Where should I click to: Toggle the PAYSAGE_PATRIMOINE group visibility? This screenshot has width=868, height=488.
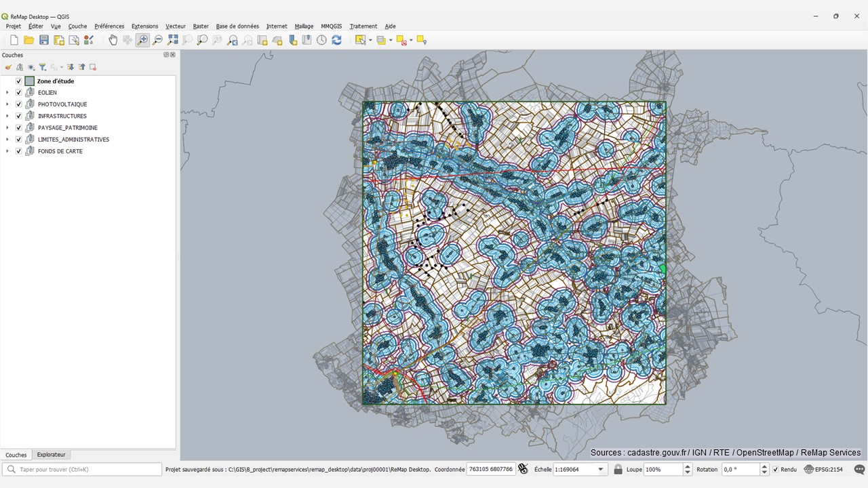pyautogui.click(x=19, y=127)
